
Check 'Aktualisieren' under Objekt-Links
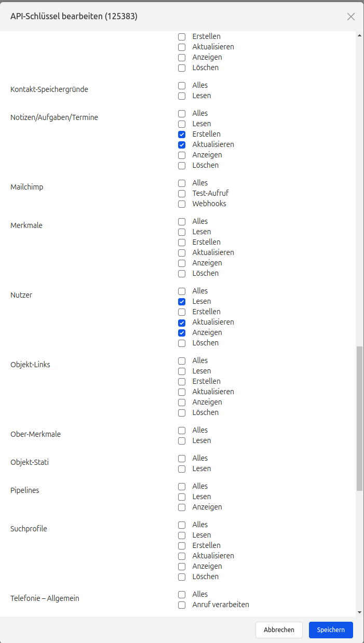coord(181,392)
